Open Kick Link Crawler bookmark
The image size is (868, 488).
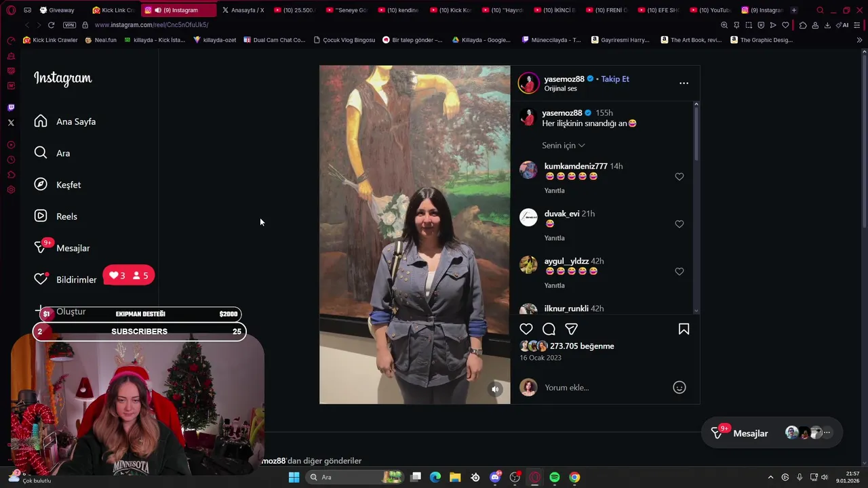(50, 40)
